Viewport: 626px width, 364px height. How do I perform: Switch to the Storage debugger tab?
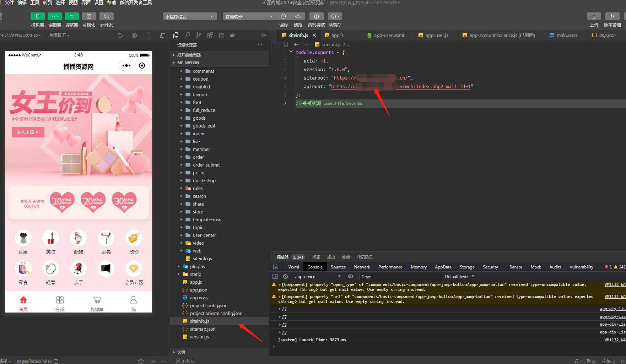coord(467,267)
